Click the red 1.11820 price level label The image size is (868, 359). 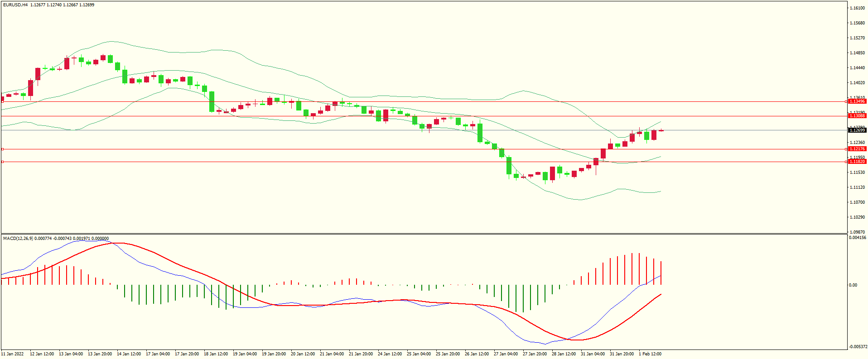(857, 162)
